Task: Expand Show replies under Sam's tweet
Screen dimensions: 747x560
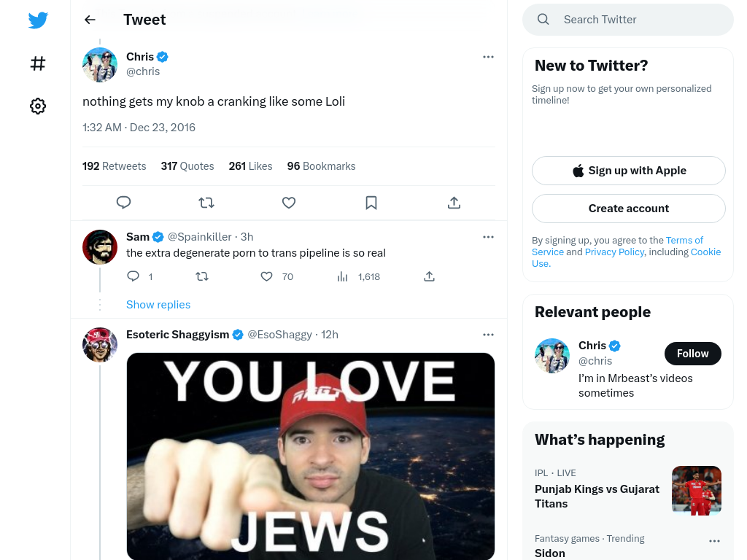Action: click(x=158, y=305)
